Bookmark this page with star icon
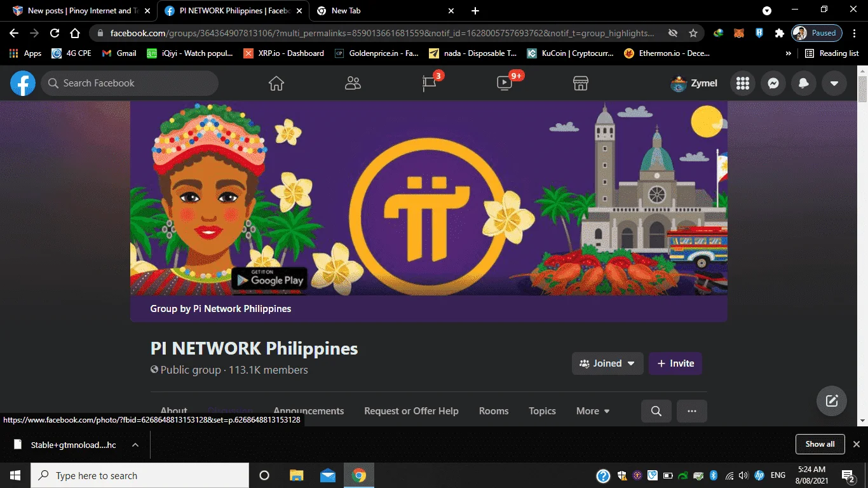The width and height of the screenshot is (868, 488). pyautogui.click(x=693, y=33)
